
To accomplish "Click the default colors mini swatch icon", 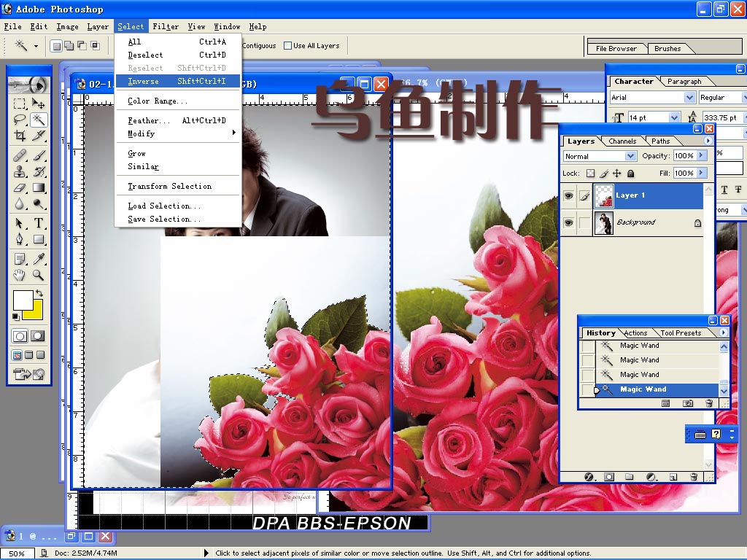I will [16, 316].
